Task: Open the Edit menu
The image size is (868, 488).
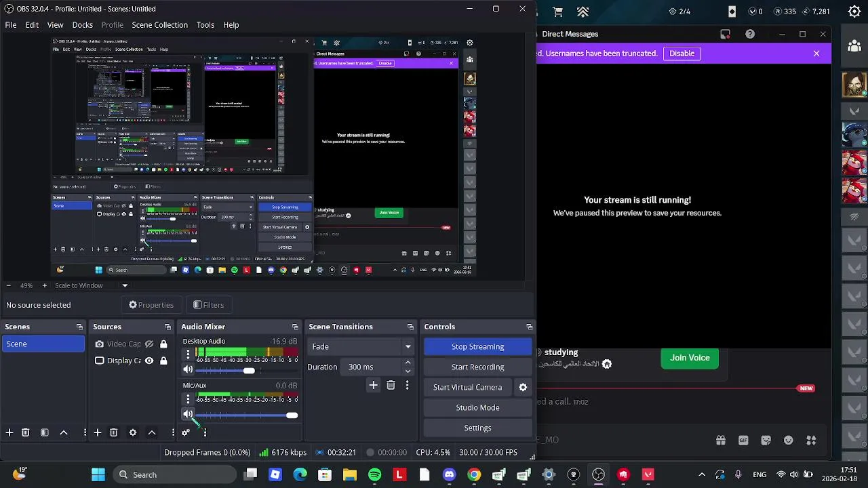Action: (x=32, y=24)
